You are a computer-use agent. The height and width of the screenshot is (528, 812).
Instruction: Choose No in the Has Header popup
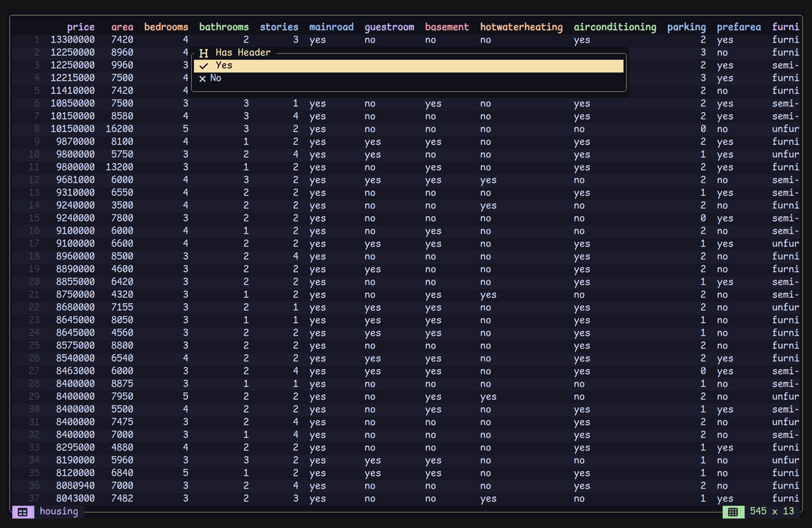[x=409, y=79]
